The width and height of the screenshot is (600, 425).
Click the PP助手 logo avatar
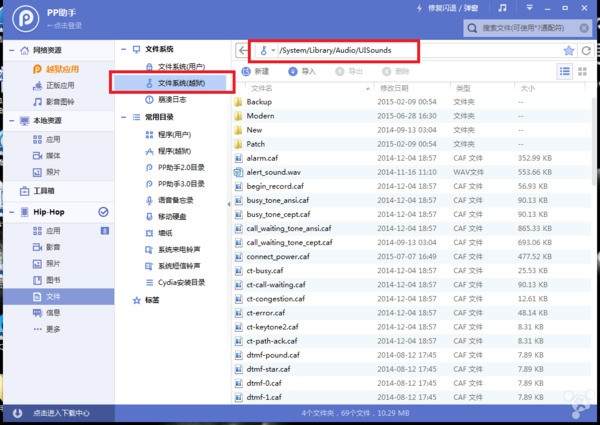pyautogui.click(x=25, y=18)
